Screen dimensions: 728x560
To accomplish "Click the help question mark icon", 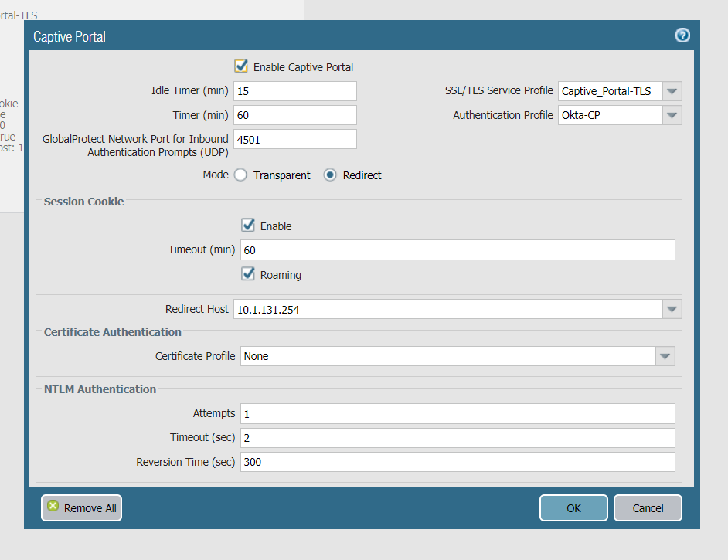I will click(x=682, y=36).
